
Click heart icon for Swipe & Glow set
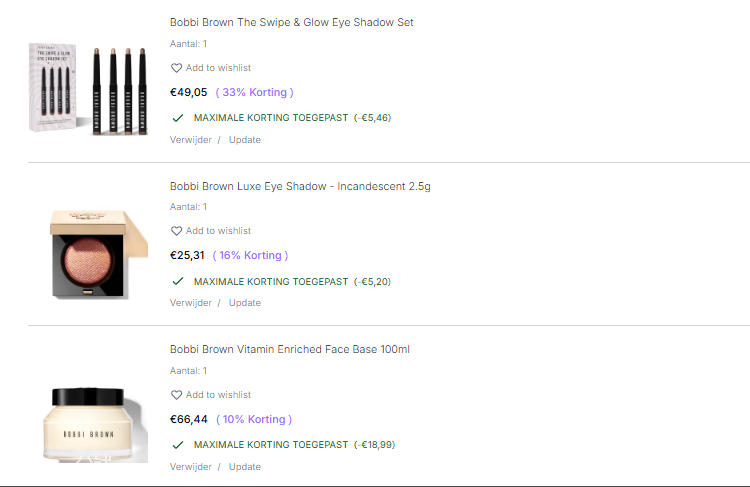[176, 68]
